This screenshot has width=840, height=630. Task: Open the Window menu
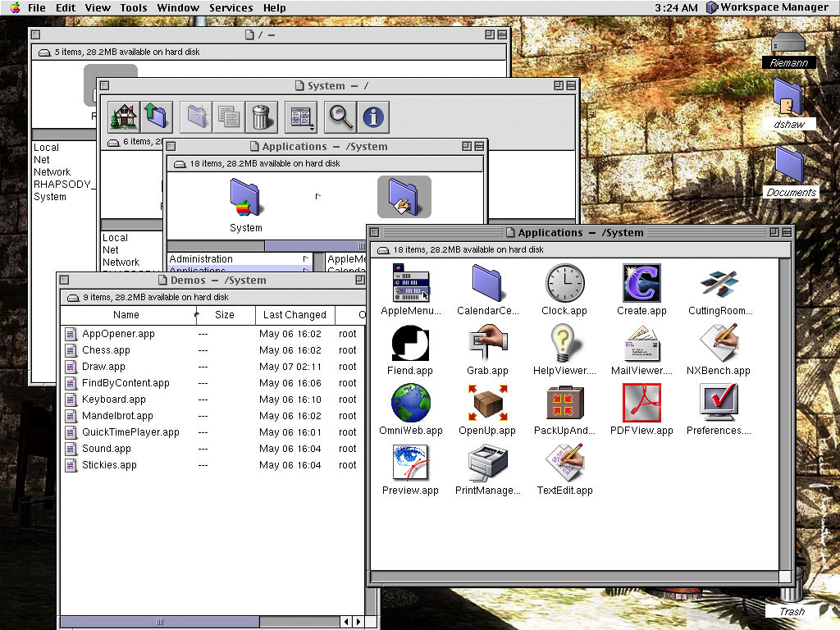tap(178, 7)
